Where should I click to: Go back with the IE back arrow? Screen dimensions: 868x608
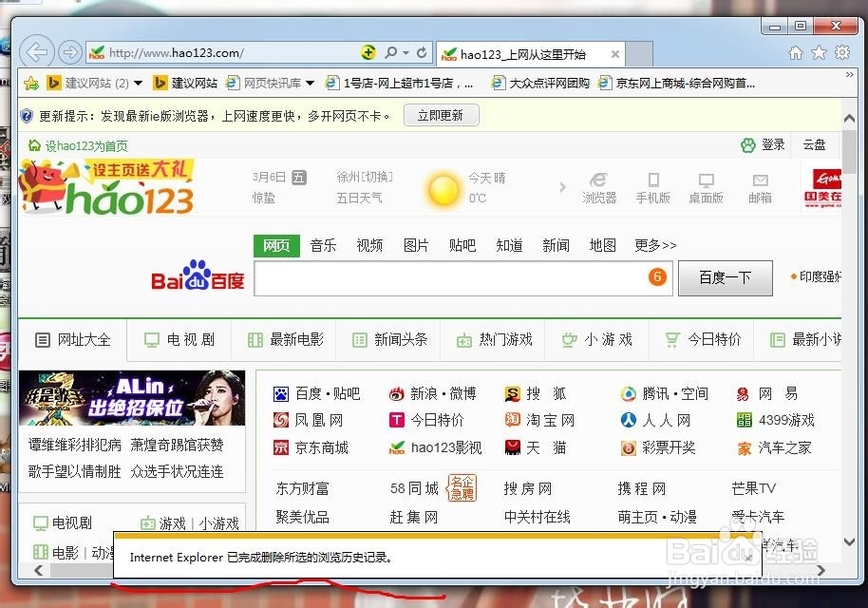click(x=37, y=52)
